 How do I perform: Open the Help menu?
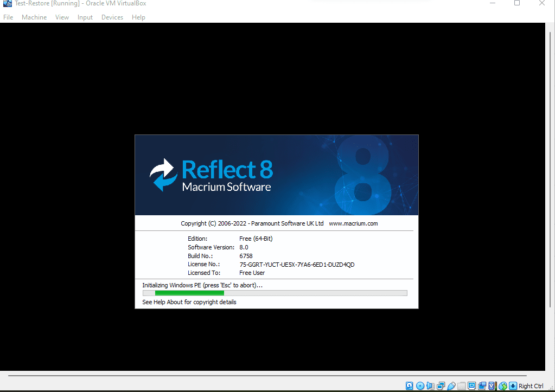138,17
